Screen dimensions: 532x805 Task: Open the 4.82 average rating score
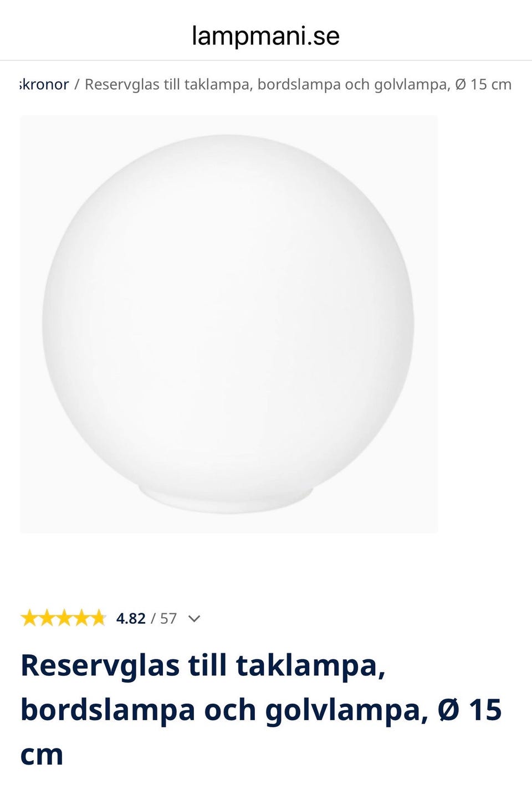[x=131, y=618]
